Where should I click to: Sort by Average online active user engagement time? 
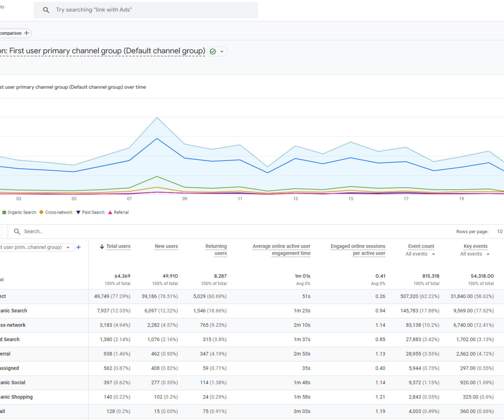[282, 250]
